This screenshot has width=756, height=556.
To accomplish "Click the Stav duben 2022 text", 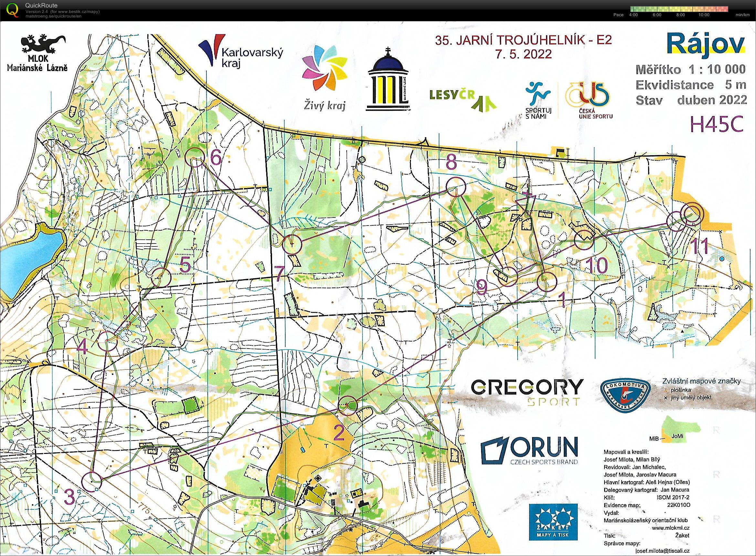I will pyautogui.click(x=691, y=100).
